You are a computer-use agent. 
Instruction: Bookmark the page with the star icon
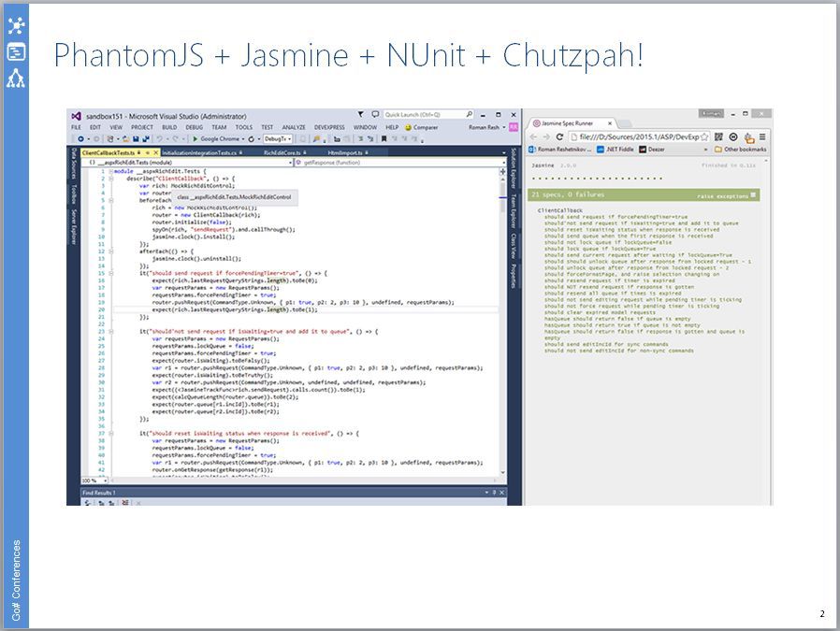click(x=704, y=137)
